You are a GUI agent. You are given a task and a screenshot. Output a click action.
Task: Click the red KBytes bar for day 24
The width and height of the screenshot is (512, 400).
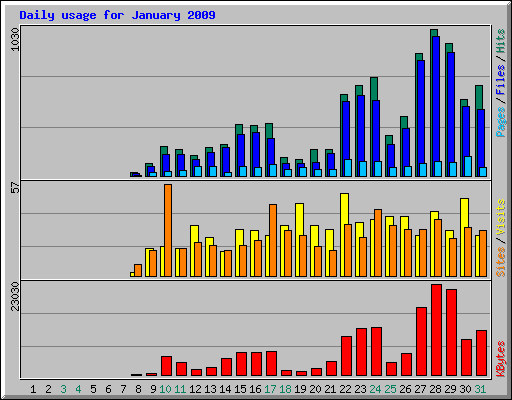point(376,352)
